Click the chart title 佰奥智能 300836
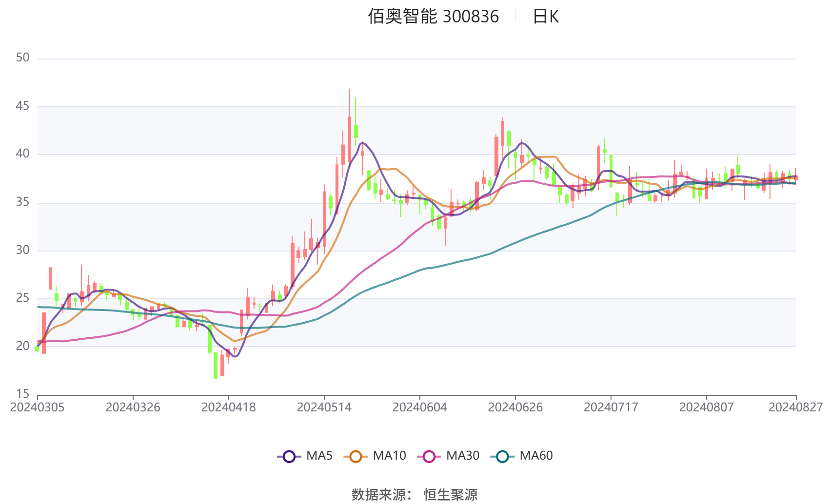The image size is (829, 504). [433, 17]
